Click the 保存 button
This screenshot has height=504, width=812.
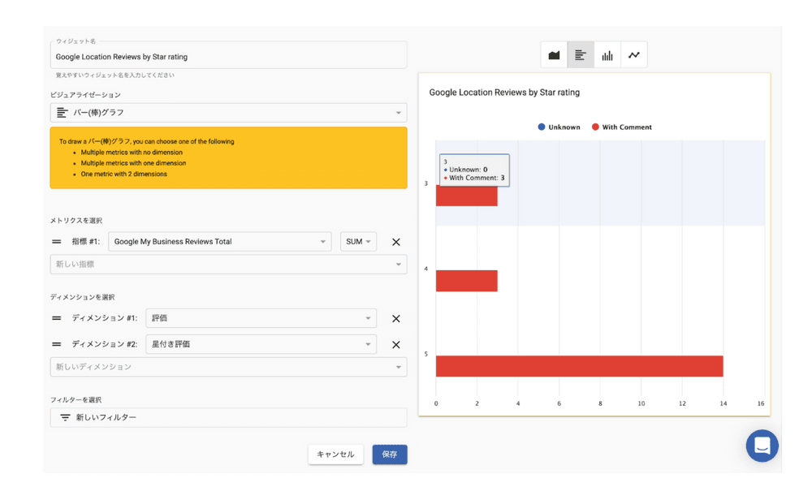pos(390,454)
